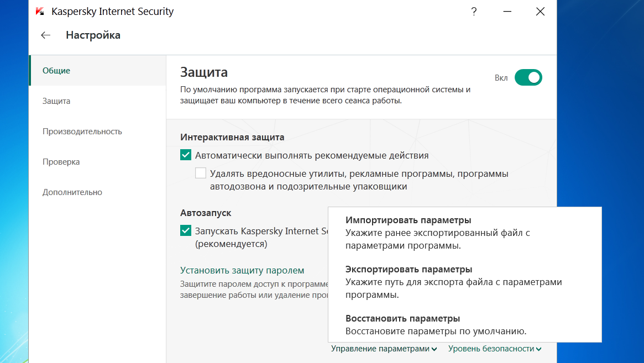
Task: Open the Дополнительно settings section
Action: pyautogui.click(x=72, y=192)
